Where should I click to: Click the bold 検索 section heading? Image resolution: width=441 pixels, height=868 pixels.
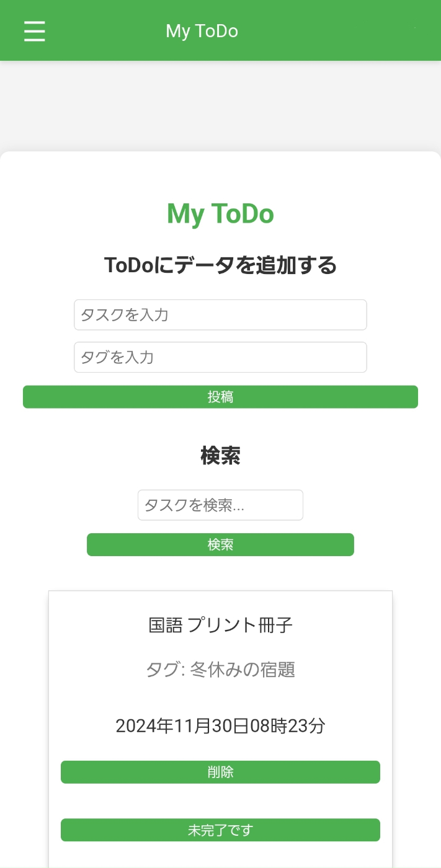coord(220,456)
